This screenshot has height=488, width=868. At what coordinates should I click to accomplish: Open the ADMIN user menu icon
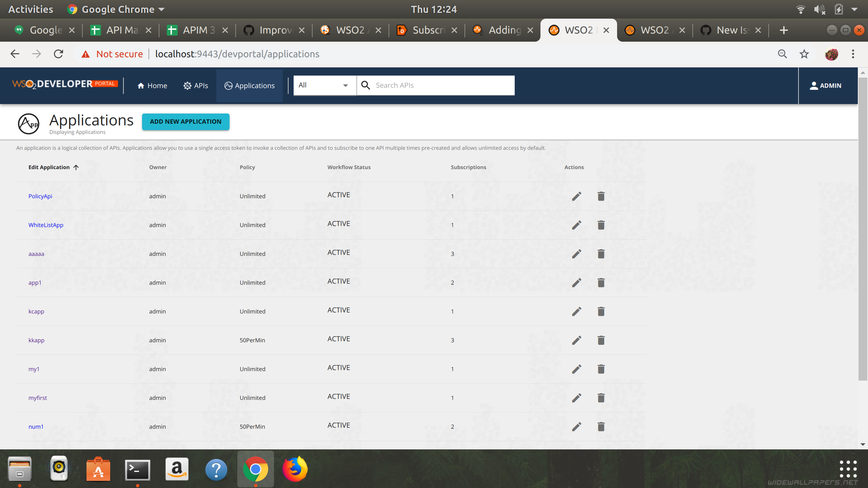pos(814,85)
